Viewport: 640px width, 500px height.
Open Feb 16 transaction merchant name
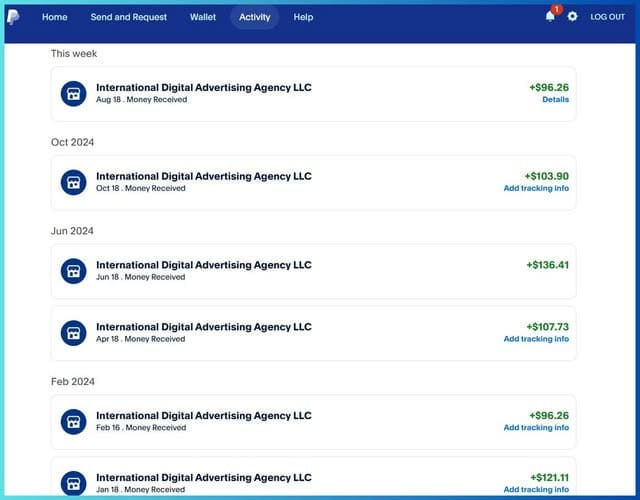pos(204,416)
